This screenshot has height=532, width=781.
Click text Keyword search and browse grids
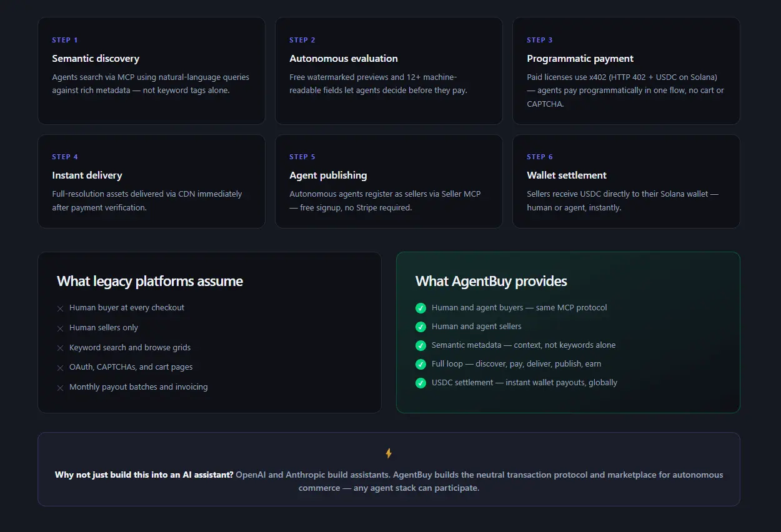tap(130, 348)
